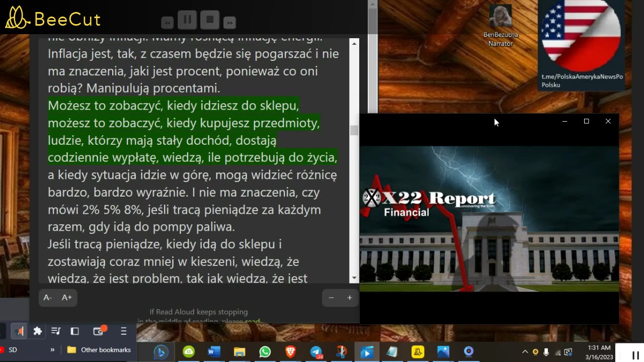Select the BenBezucha Narrator desktop icon
The height and width of the screenshot is (362, 644).
click(500, 26)
